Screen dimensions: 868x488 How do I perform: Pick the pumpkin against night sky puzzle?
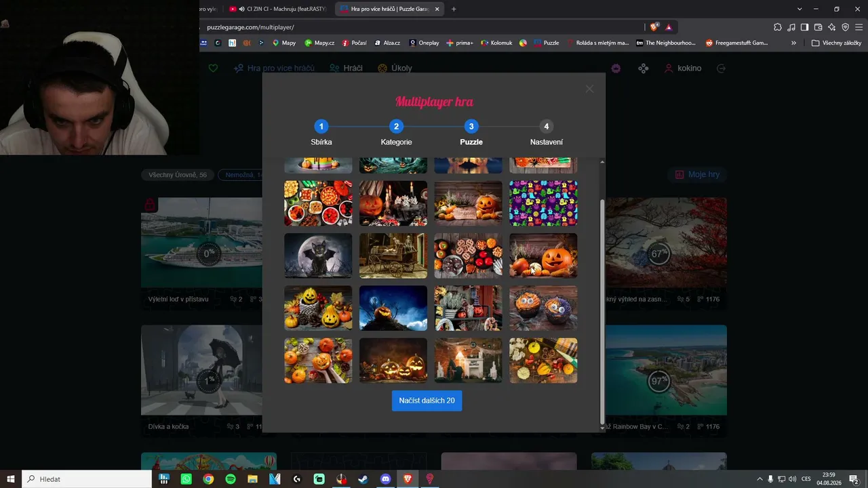[x=393, y=308]
